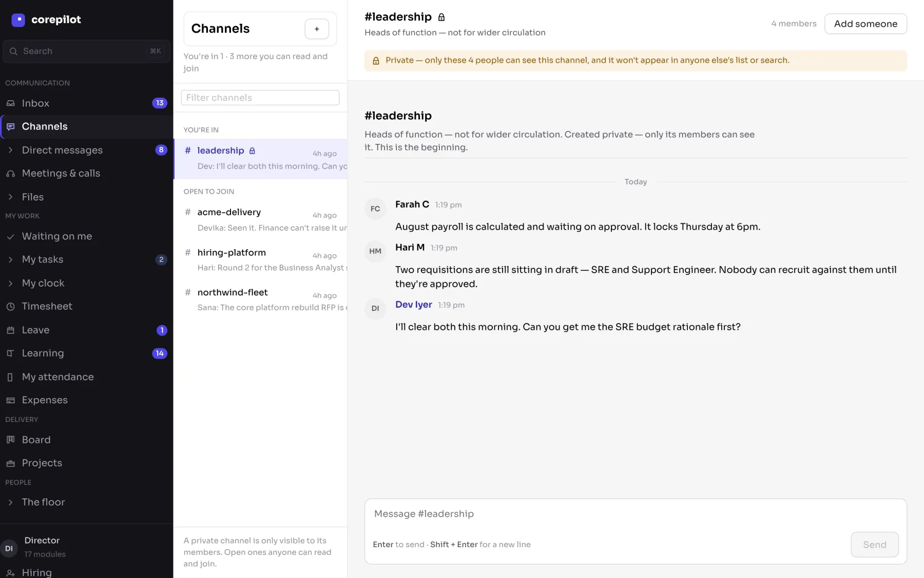The width and height of the screenshot is (924, 578).
Task: Open the Leave page
Action: coord(86,330)
